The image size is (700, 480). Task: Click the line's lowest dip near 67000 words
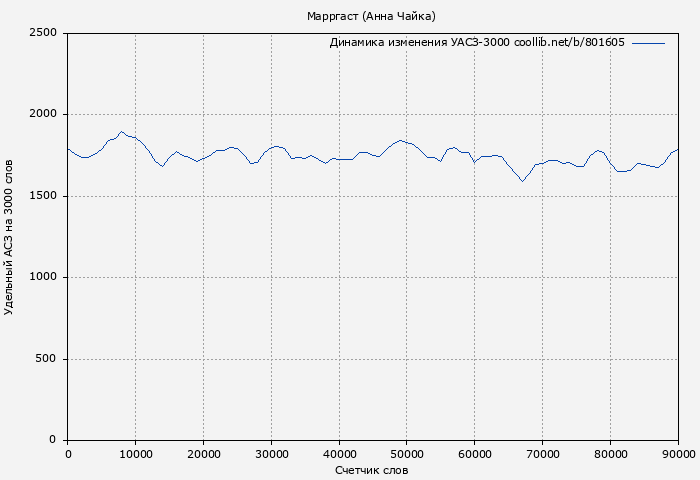[522, 181]
